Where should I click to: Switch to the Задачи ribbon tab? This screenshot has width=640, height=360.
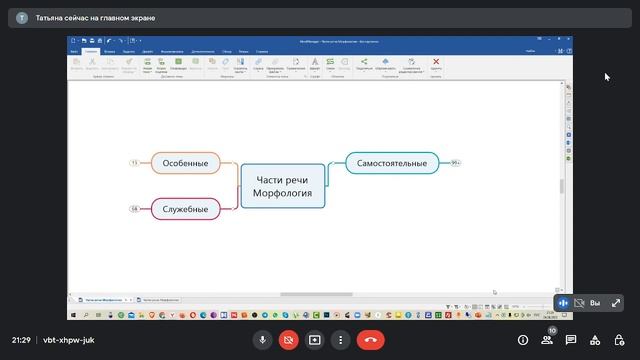click(x=129, y=51)
